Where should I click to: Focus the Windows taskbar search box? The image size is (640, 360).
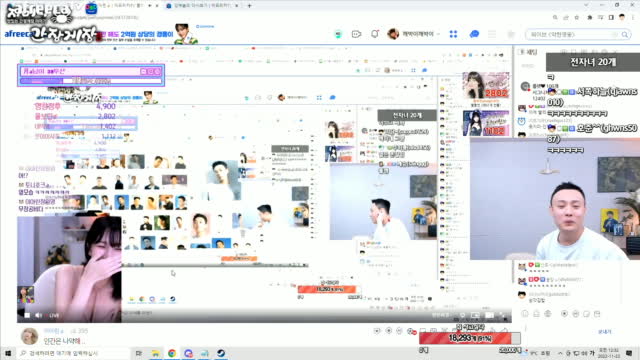73,353
